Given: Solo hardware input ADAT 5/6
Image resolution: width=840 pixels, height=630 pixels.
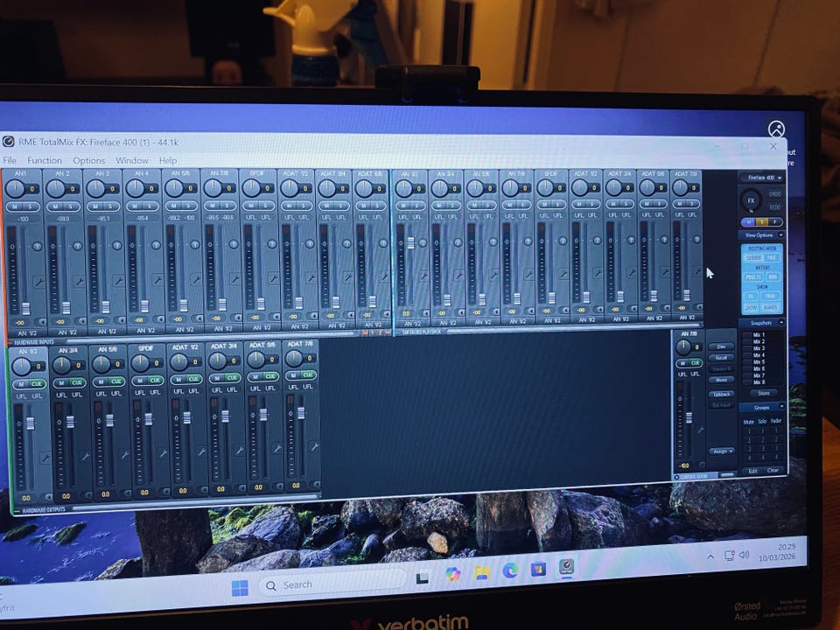Looking at the screenshot, I should 379,205.
